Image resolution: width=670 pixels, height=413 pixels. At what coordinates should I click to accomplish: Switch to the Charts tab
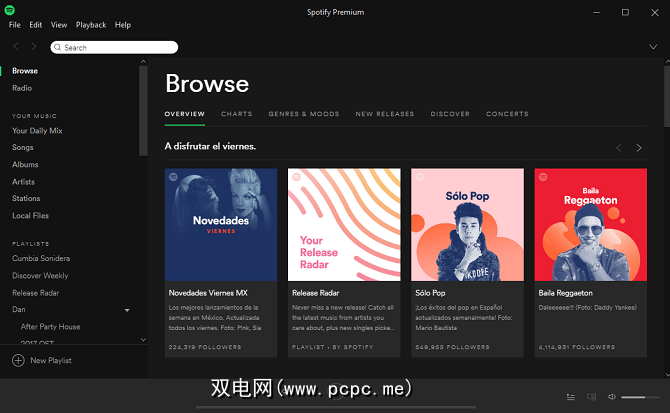coord(236,114)
